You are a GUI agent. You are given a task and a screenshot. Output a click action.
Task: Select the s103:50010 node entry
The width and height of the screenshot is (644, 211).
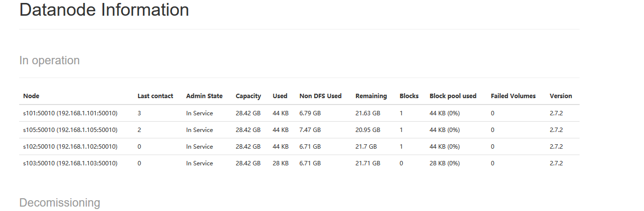point(70,163)
